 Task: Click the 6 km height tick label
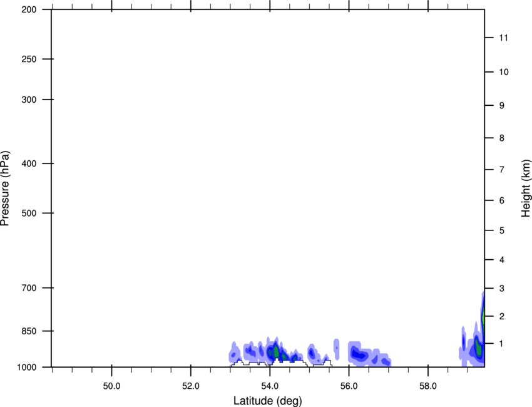501,200
